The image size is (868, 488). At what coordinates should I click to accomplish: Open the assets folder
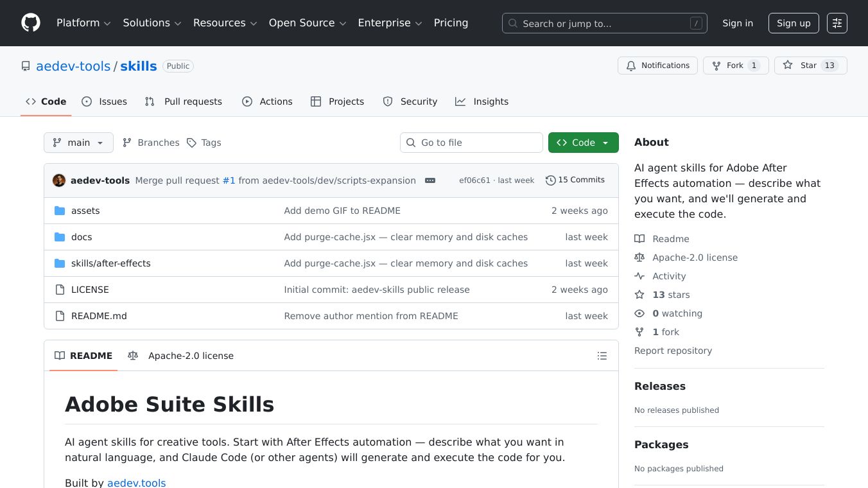[85, 211]
